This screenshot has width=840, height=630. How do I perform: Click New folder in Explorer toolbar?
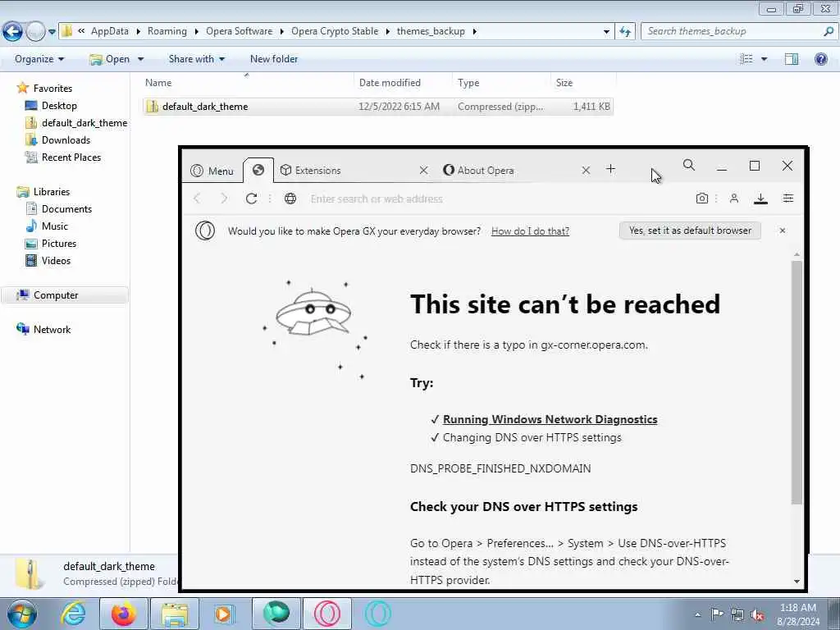pyautogui.click(x=274, y=59)
